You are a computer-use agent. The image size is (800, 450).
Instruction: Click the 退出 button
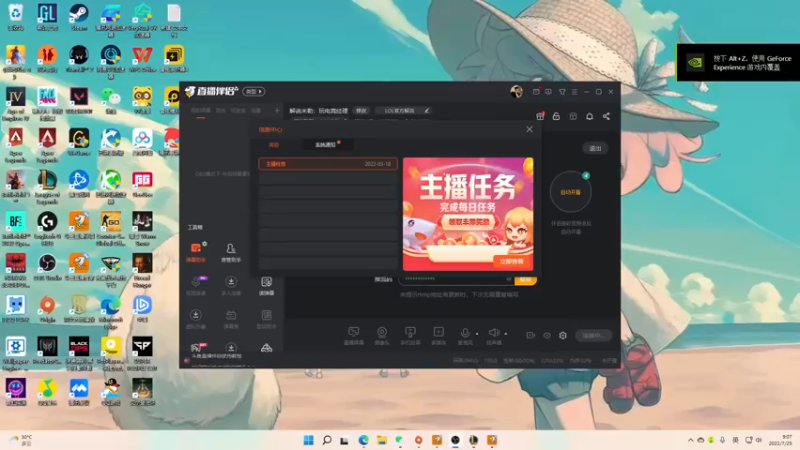pos(595,148)
